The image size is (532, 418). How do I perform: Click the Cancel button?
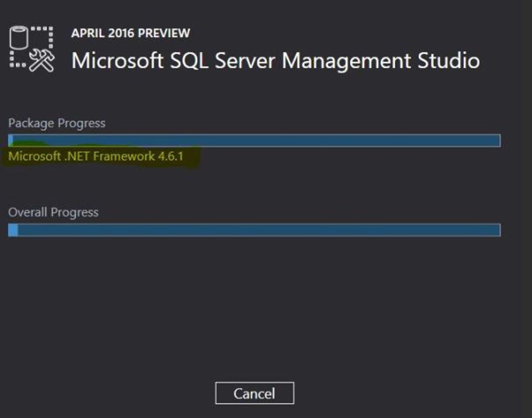pyautogui.click(x=254, y=393)
